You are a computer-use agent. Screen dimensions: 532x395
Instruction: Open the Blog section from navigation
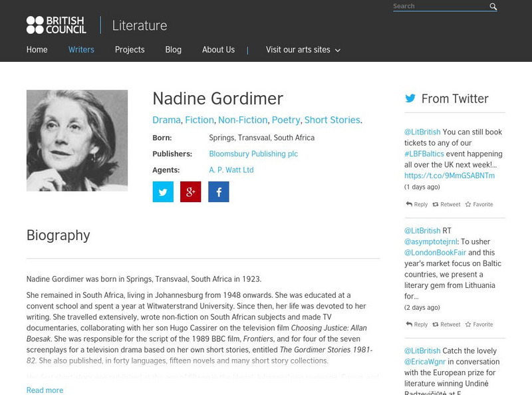point(173,49)
